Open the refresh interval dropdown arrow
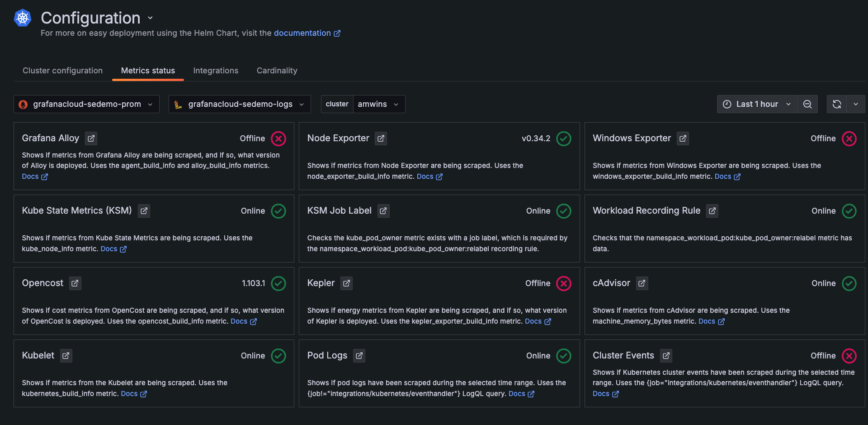Screen dimensions: 868x425 (856, 104)
